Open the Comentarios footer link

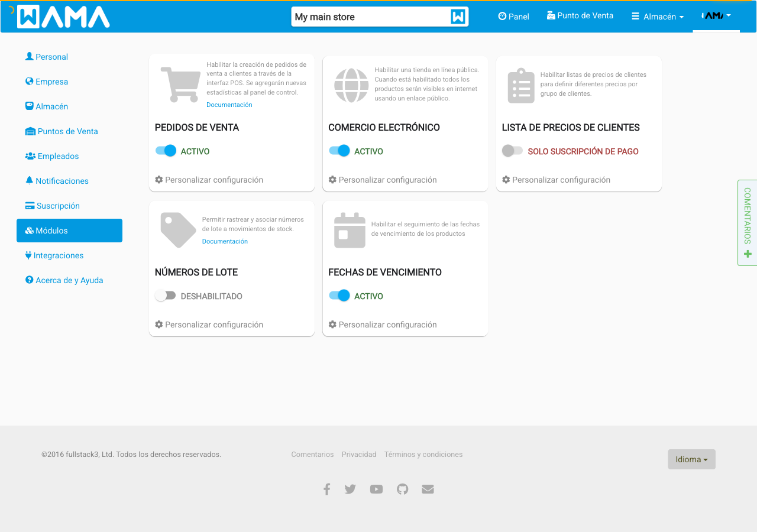coord(312,455)
